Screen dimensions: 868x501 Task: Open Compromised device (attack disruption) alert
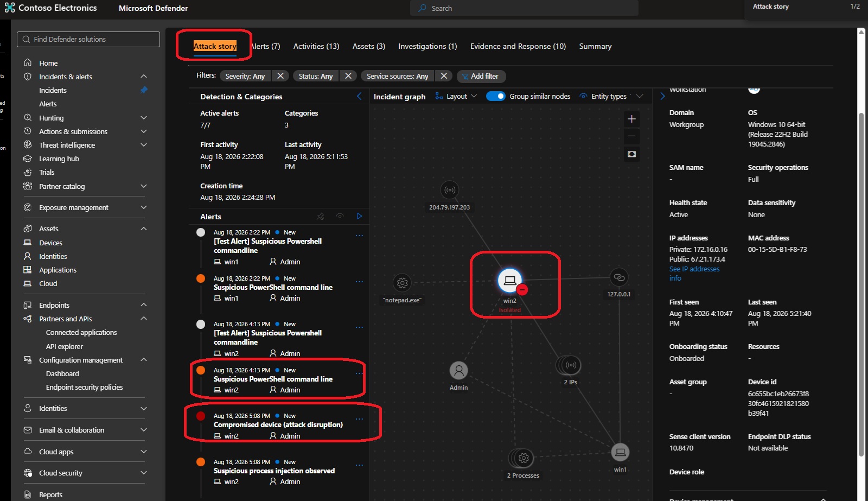coord(278,424)
